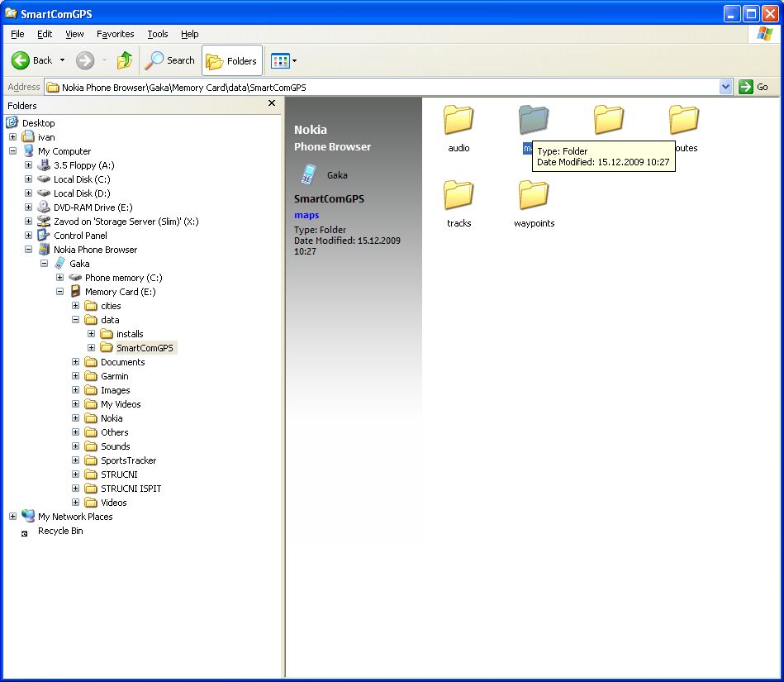The height and width of the screenshot is (682, 784).
Task: Click in the Address bar path field
Action: 382,87
